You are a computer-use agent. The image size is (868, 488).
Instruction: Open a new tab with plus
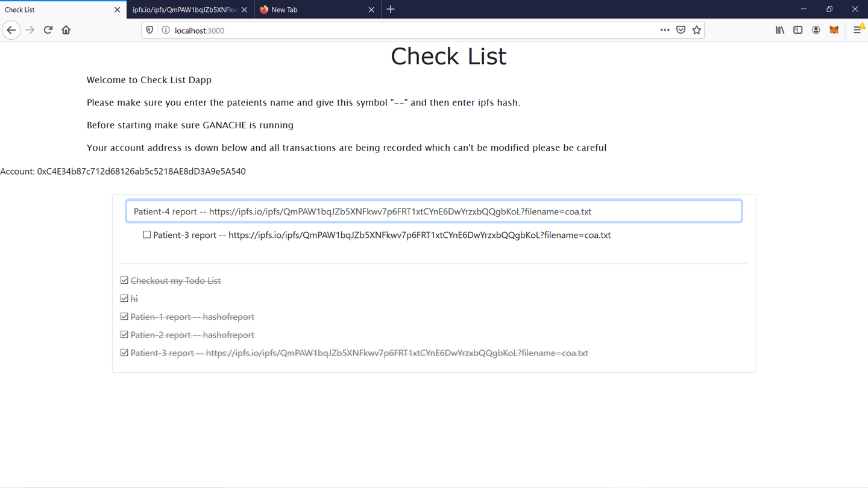click(x=391, y=9)
